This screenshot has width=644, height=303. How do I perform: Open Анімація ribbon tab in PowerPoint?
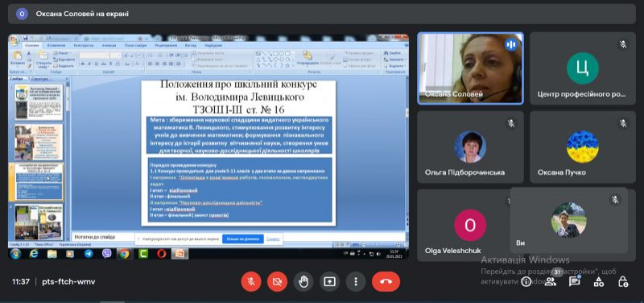click(x=109, y=45)
